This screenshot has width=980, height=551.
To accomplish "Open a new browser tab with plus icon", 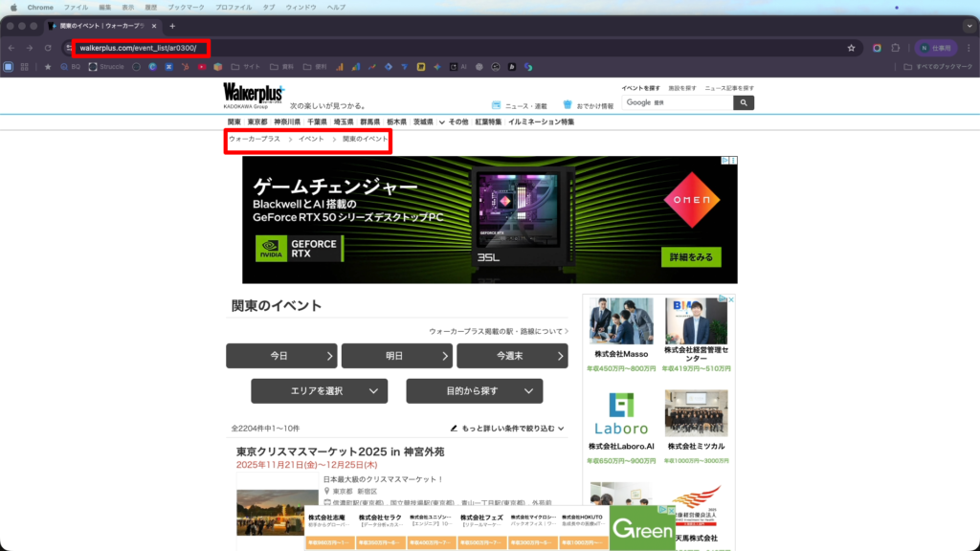I will tap(172, 26).
